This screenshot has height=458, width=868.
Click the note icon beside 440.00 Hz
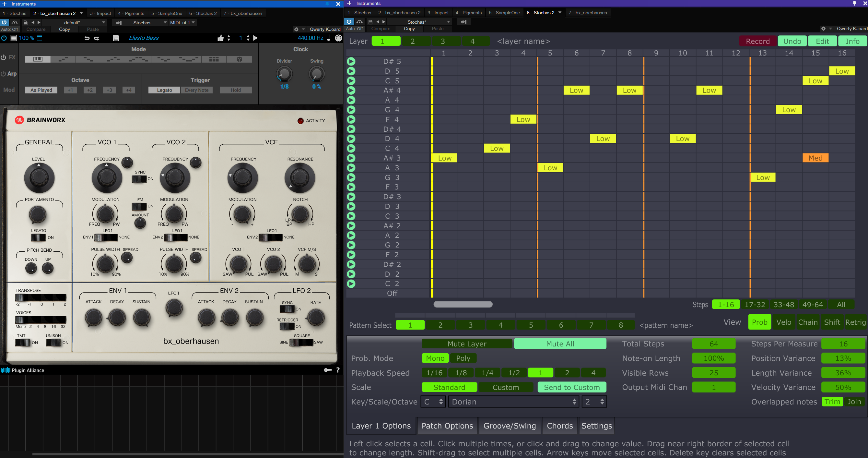329,38
